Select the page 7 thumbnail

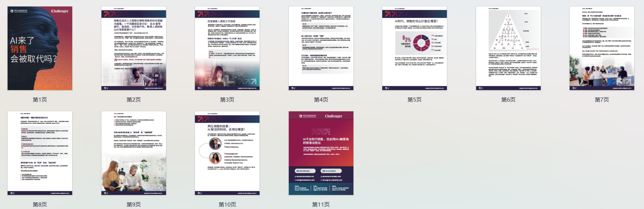click(602, 48)
